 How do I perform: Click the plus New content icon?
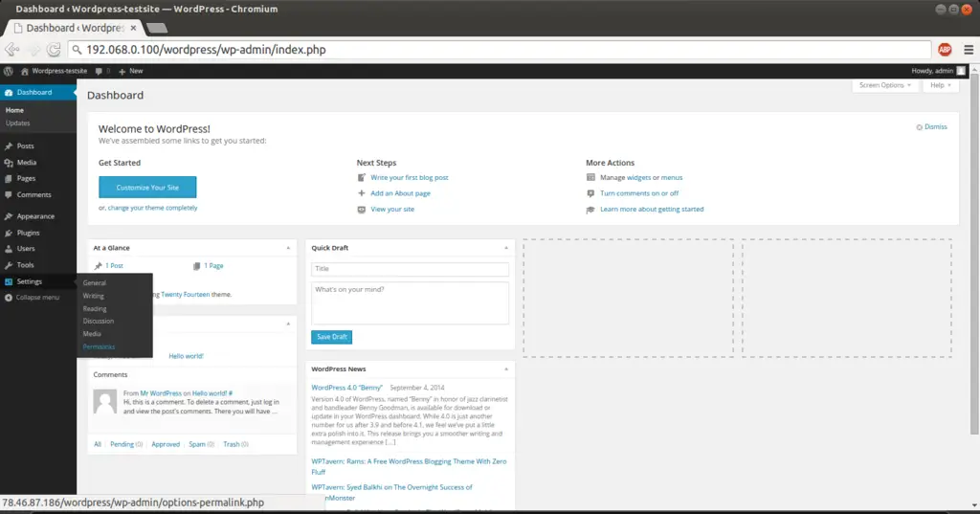(122, 71)
